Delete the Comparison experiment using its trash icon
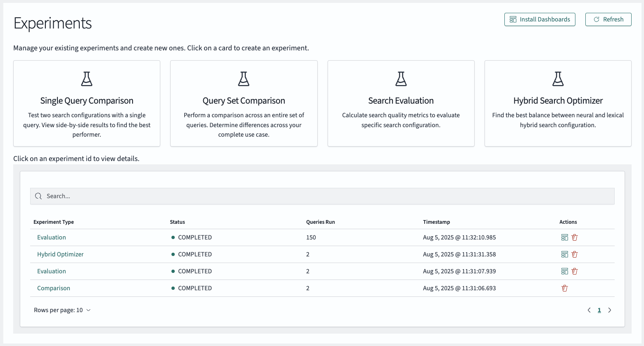The height and width of the screenshot is (346, 644). click(565, 288)
